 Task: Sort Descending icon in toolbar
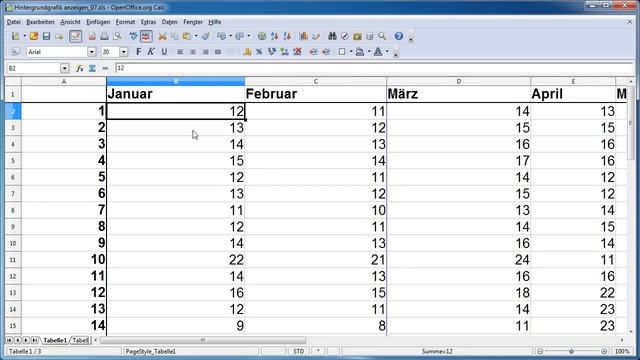pos(287,36)
